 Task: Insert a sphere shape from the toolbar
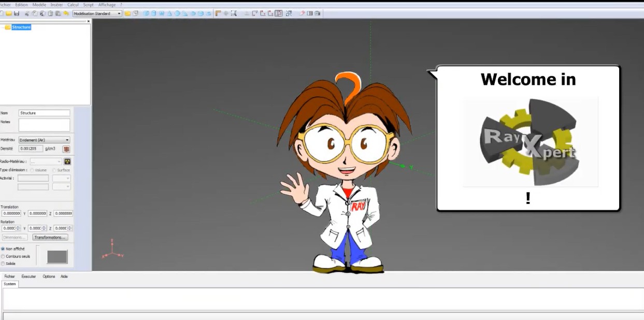177,13
